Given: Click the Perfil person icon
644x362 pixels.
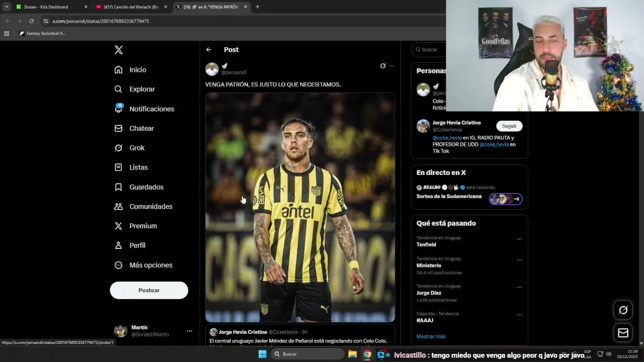Looking at the screenshot, I should [118, 245].
